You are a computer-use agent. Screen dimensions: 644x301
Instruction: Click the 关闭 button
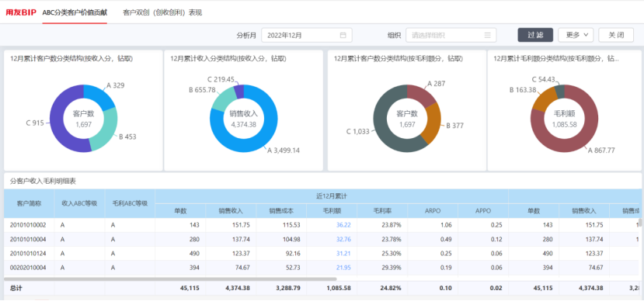(616, 35)
